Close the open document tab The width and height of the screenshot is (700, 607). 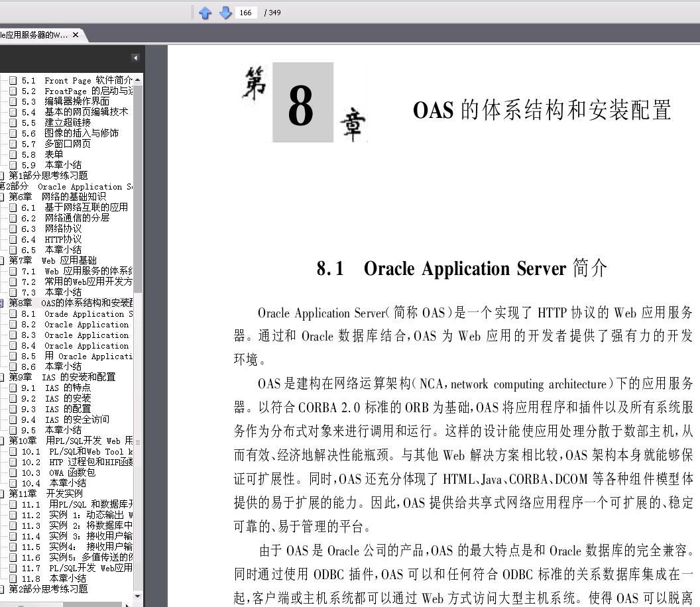[x=76, y=35]
